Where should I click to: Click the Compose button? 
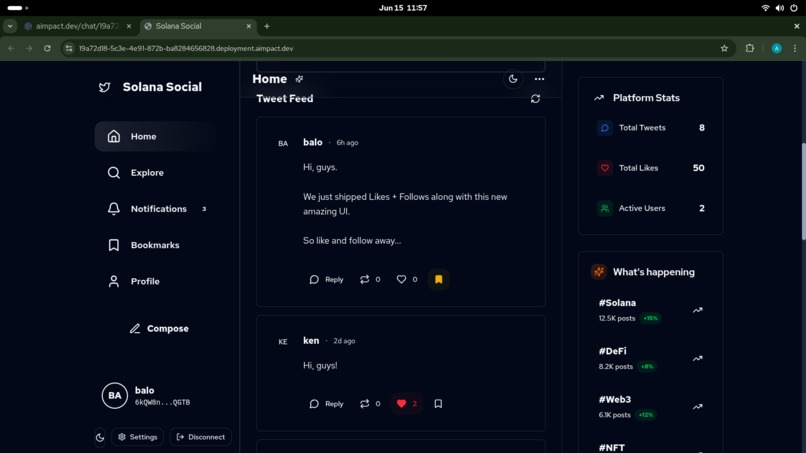pos(159,329)
